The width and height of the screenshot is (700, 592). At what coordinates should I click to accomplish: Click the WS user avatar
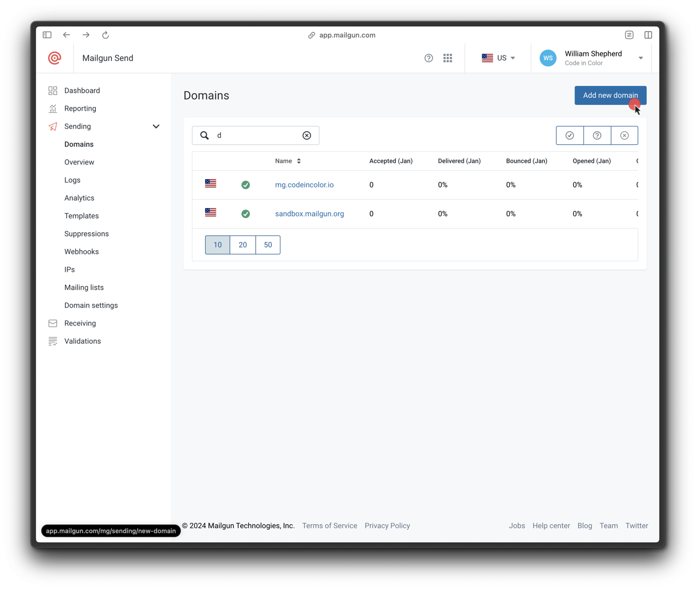coord(548,58)
